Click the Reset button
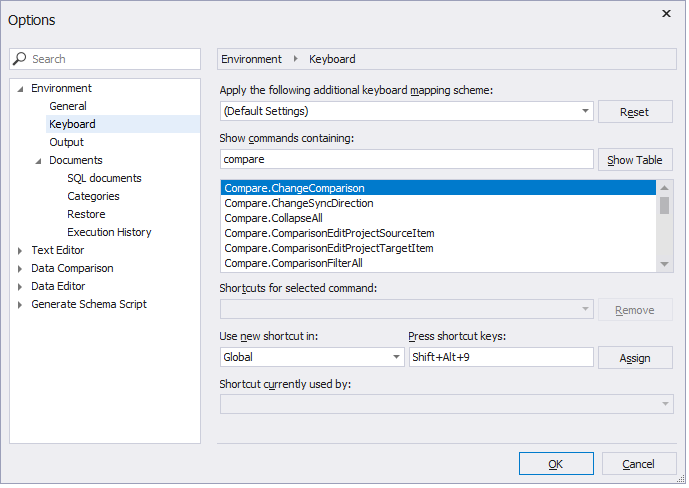This screenshot has width=689, height=488. point(635,112)
